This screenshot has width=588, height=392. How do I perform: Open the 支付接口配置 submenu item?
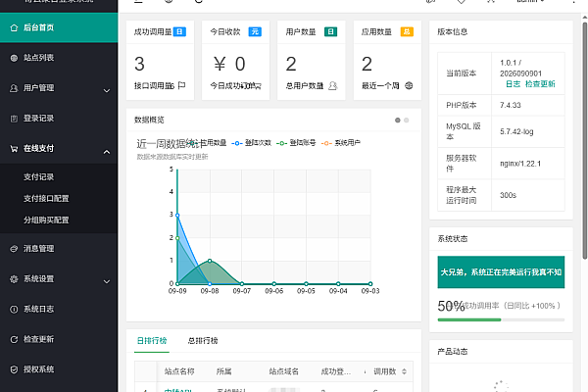(46, 198)
